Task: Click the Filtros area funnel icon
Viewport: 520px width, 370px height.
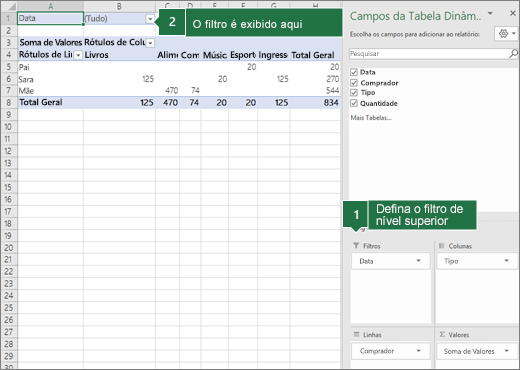Action: [x=356, y=246]
